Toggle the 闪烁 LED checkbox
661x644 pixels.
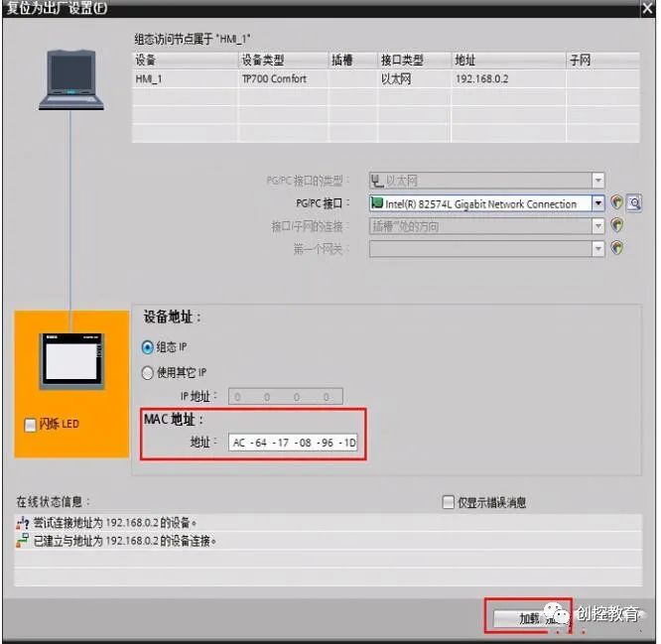31,425
